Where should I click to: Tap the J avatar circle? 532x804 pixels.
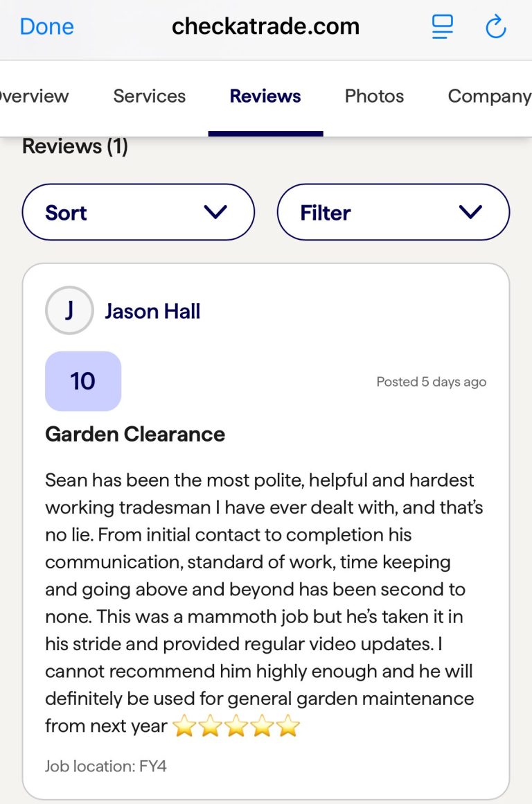coord(69,311)
